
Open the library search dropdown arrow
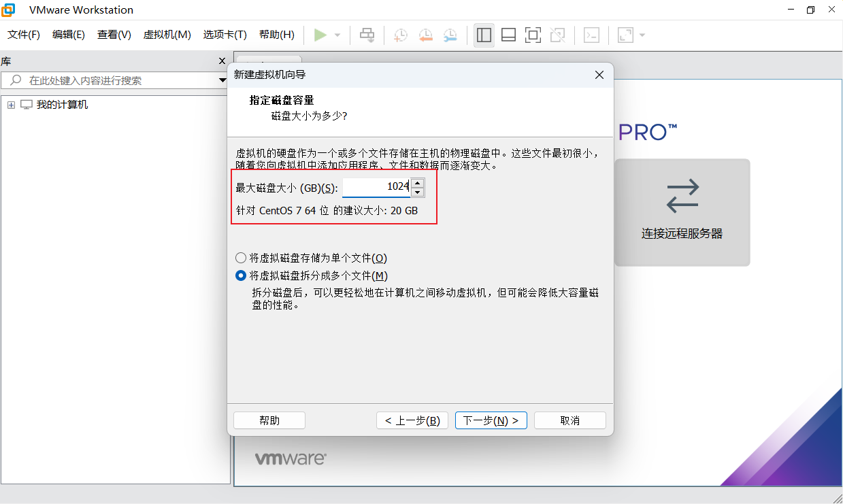[x=222, y=80]
